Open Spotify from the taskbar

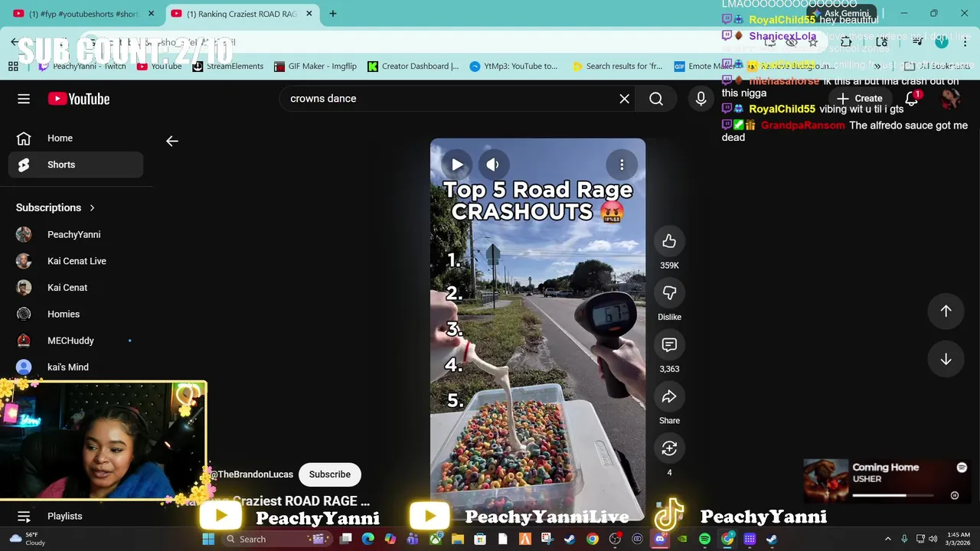(x=704, y=540)
